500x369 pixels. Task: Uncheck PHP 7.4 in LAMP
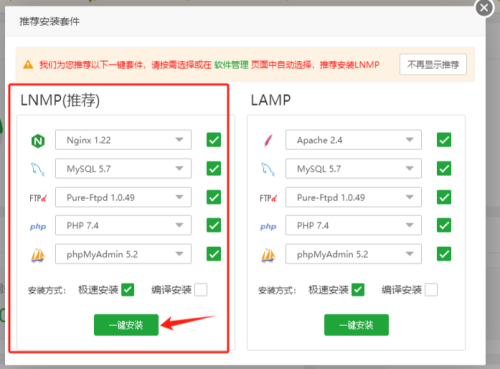click(444, 225)
